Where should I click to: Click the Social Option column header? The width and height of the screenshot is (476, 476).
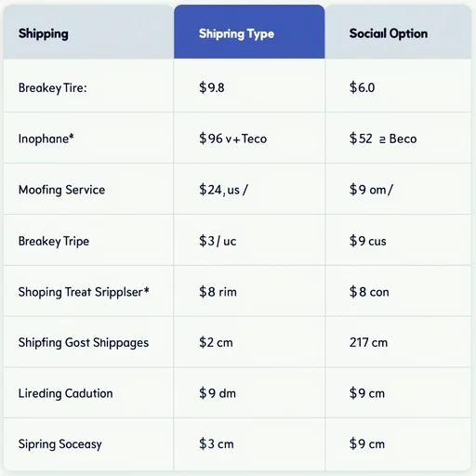[389, 33]
